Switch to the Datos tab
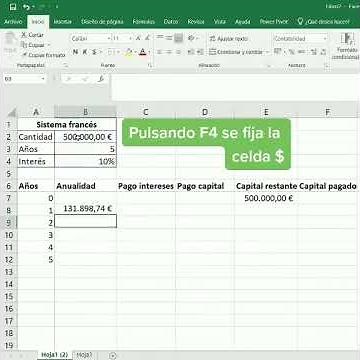The height and width of the screenshot is (360, 360). tap(171, 22)
